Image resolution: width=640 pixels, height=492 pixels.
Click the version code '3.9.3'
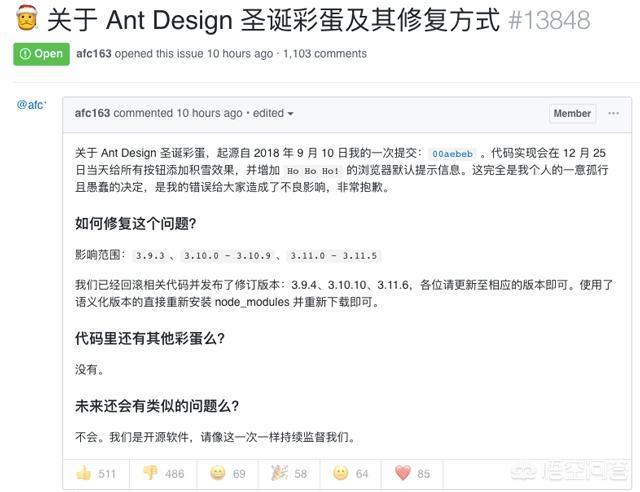coord(150,256)
